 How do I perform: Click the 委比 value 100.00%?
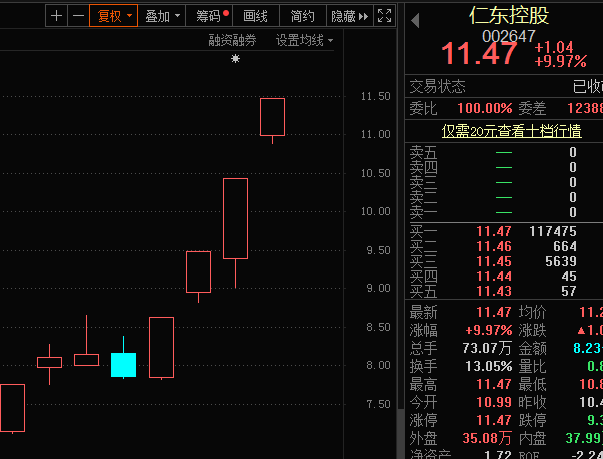coord(485,108)
